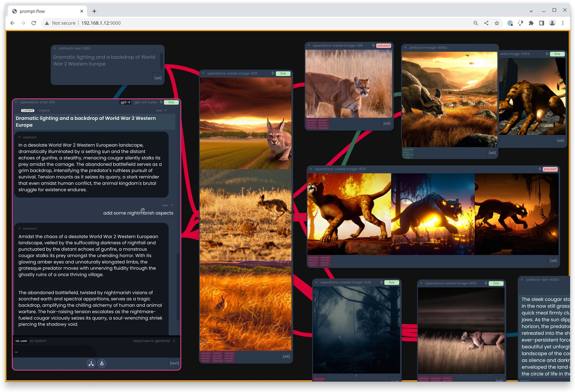Toggle paused status on create image-1870
This screenshot has width=575, height=392.
pyautogui.click(x=550, y=169)
